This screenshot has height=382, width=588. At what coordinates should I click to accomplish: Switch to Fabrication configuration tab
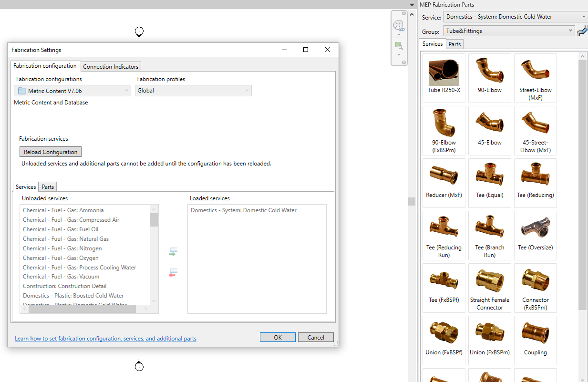tap(45, 66)
